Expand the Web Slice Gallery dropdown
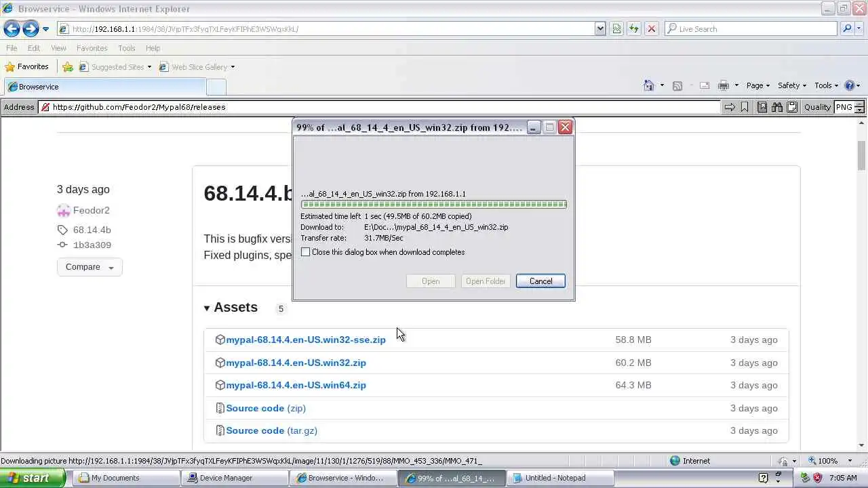The height and width of the screenshot is (488, 868). pyautogui.click(x=233, y=67)
